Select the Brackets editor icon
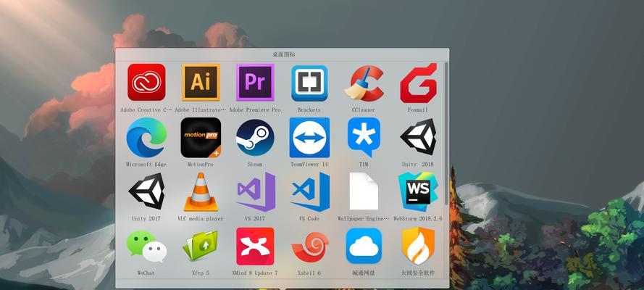 (x=309, y=83)
